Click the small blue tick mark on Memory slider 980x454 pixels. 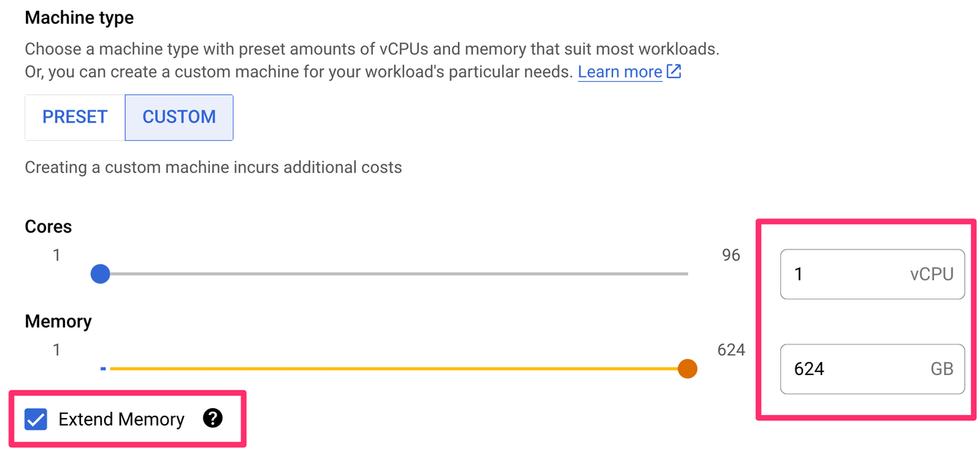click(103, 368)
